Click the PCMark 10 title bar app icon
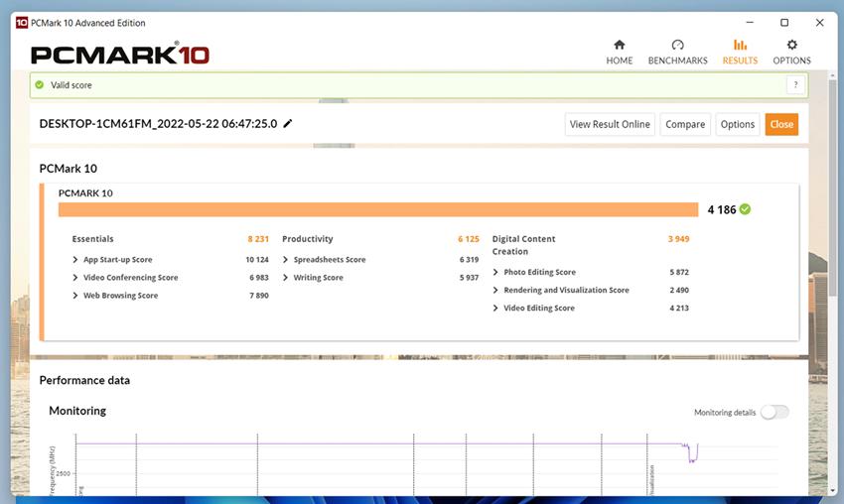This screenshot has height=504, width=844. (x=22, y=23)
